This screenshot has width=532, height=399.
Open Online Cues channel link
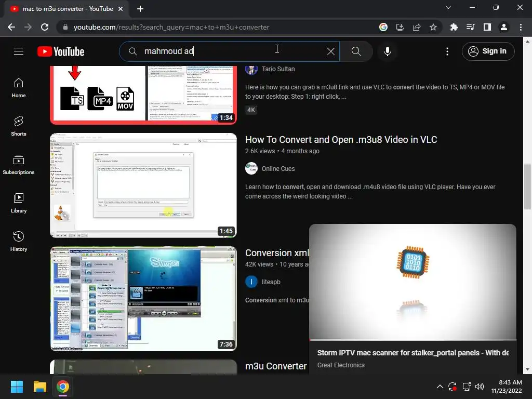(x=278, y=169)
